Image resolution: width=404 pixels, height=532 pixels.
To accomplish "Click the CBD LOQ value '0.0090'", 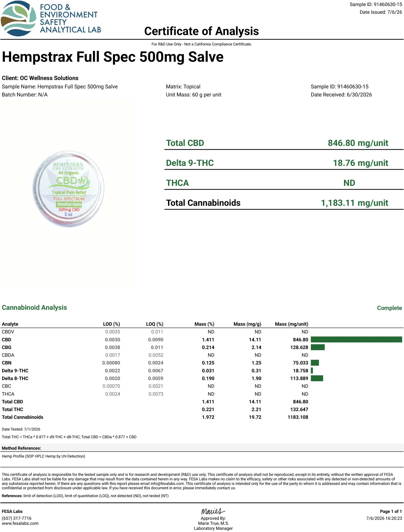I will tap(156, 340).
